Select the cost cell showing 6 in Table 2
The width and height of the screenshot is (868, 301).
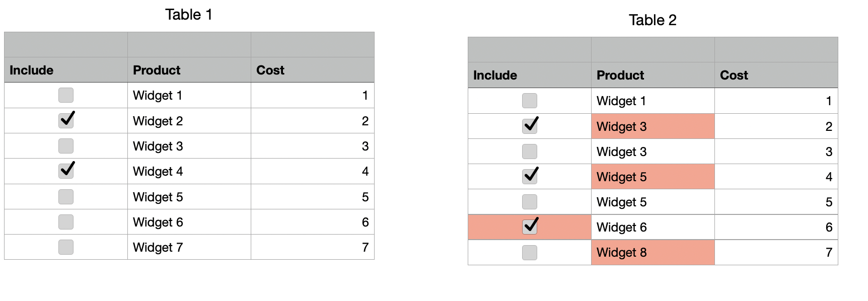[x=776, y=227]
